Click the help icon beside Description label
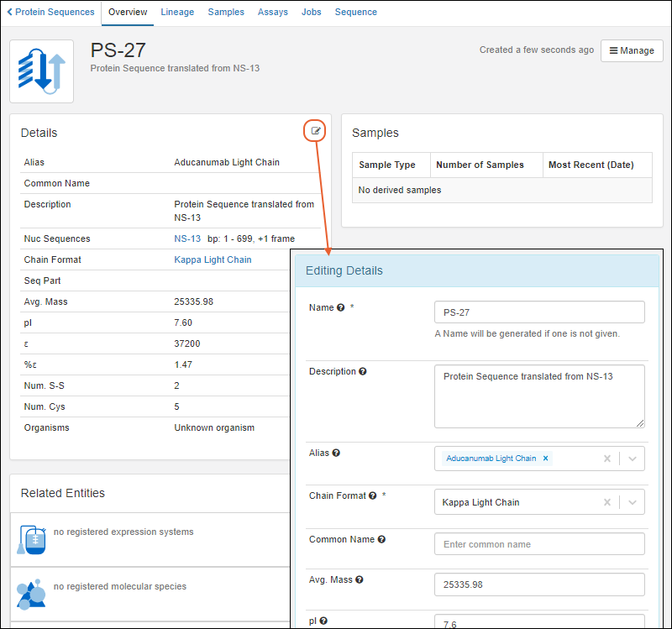 point(363,372)
